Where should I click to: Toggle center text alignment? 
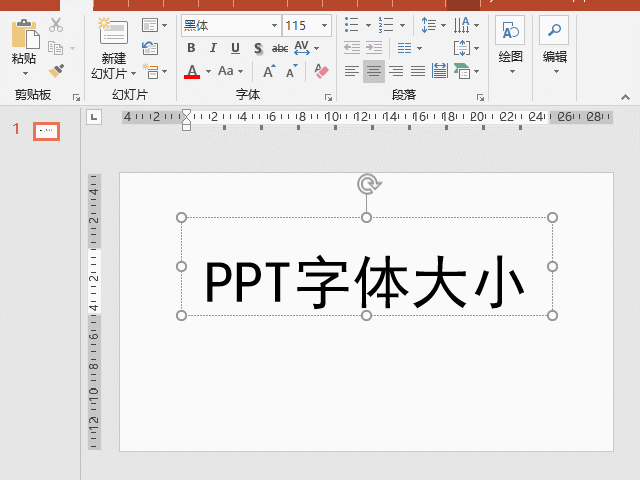373,71
